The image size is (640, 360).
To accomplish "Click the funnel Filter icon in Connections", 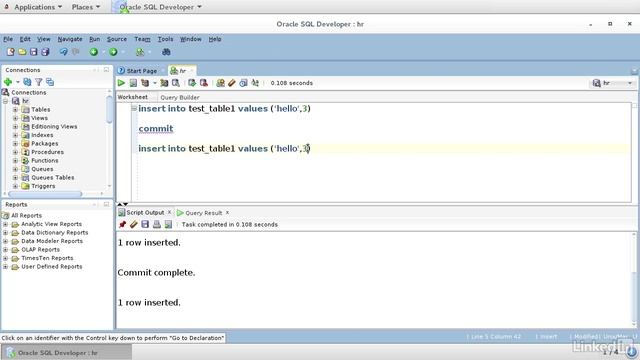I will [39, 82].
